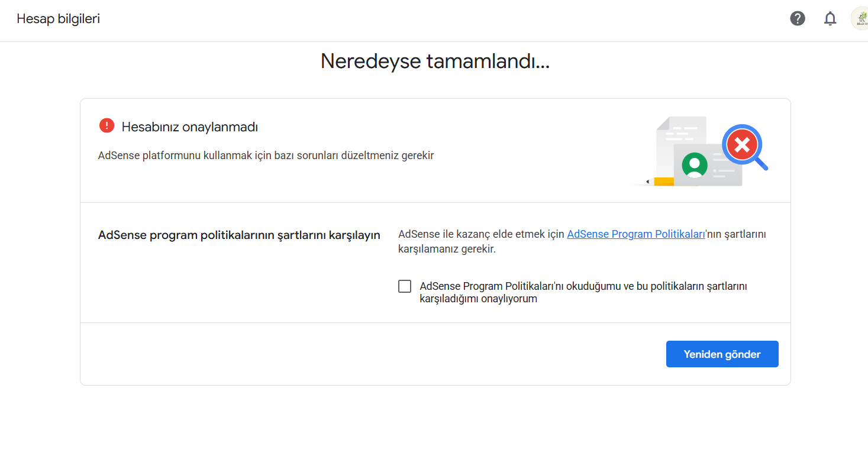Click the AdSense program politikalarının şartlarını karşılayın heading

pos(239,235)
